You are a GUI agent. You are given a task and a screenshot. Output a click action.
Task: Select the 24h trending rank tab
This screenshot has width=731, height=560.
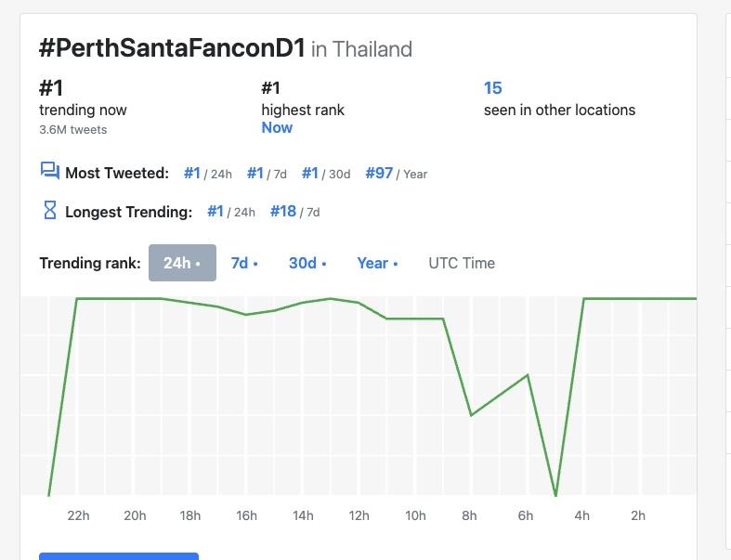point(182,263)
